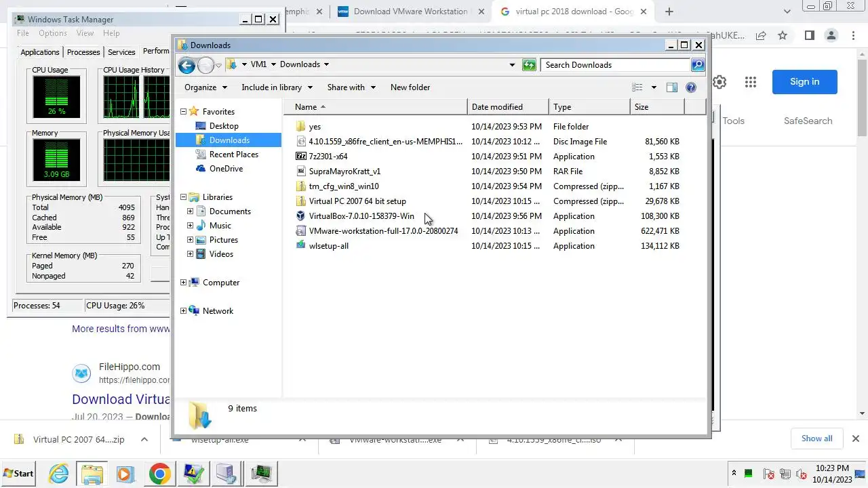Click the Forward arrow in Downloads explorer
The height and width of the screenshot is (488, 868).
pyautogui.click(x=205, y=65)
